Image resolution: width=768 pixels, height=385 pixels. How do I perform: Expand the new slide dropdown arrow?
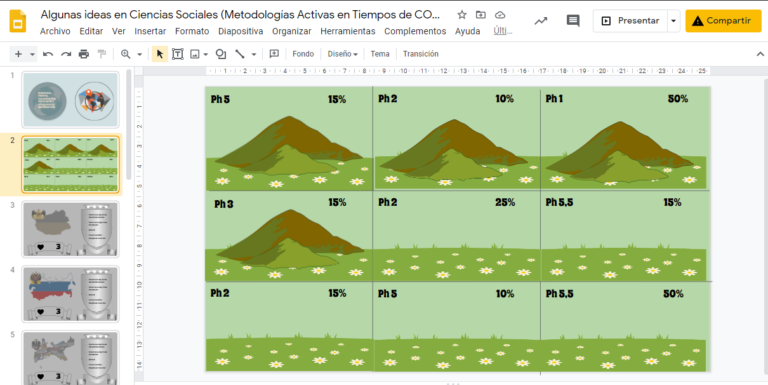pyautogui.click(x=32, y=54)
